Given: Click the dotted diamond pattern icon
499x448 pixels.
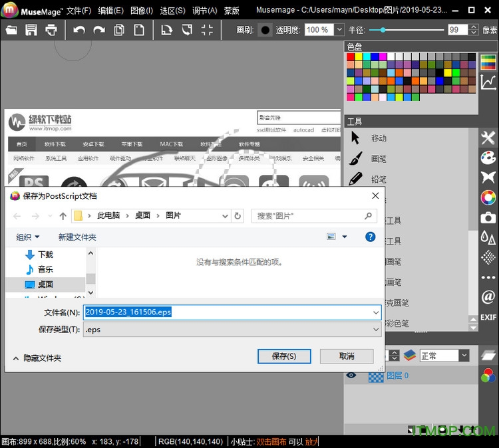Looking at the screenshot, I should [488, 257].
